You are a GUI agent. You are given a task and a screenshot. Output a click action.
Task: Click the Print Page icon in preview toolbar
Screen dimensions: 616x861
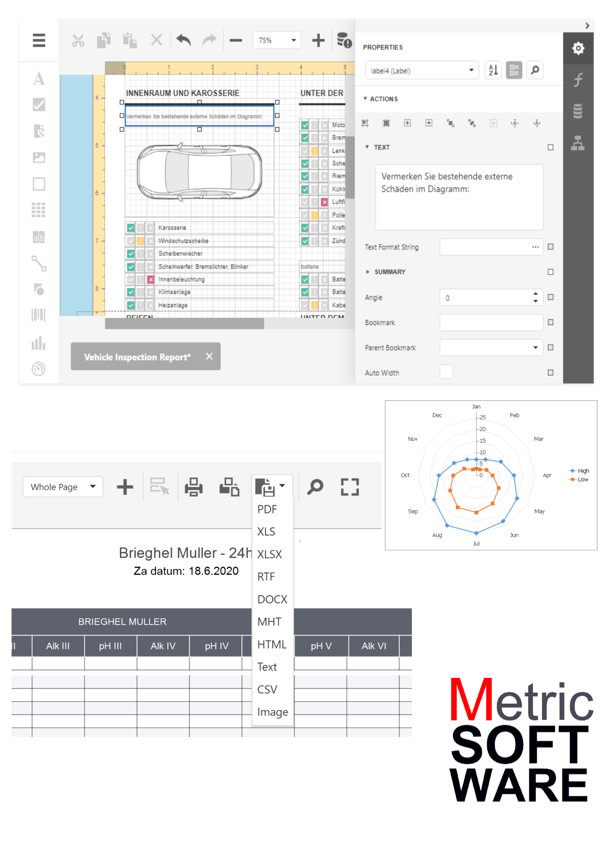pos(229,487)
